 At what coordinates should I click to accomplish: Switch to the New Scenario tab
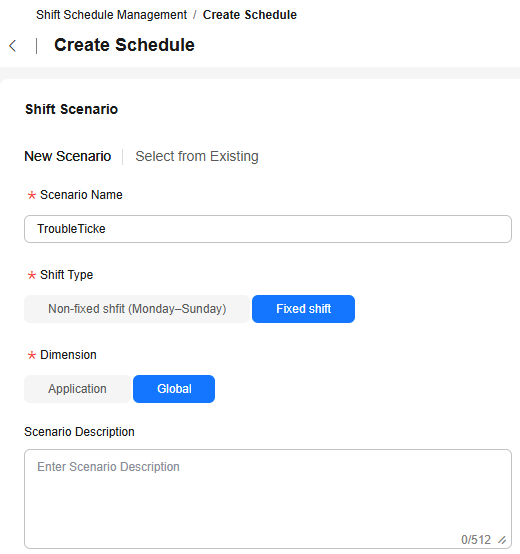(x=67, y=156)
